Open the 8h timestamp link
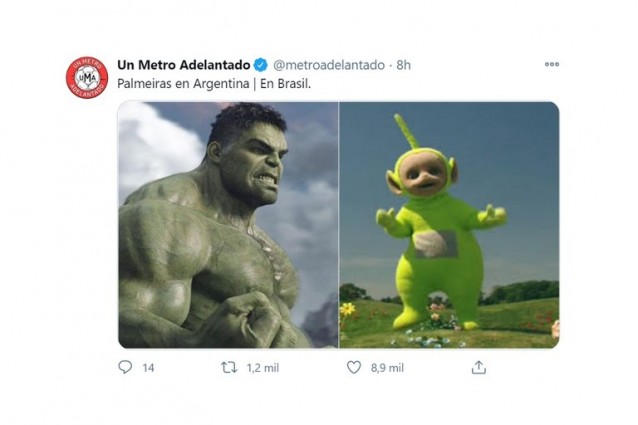638x425 pixels. tap(403, 65)
